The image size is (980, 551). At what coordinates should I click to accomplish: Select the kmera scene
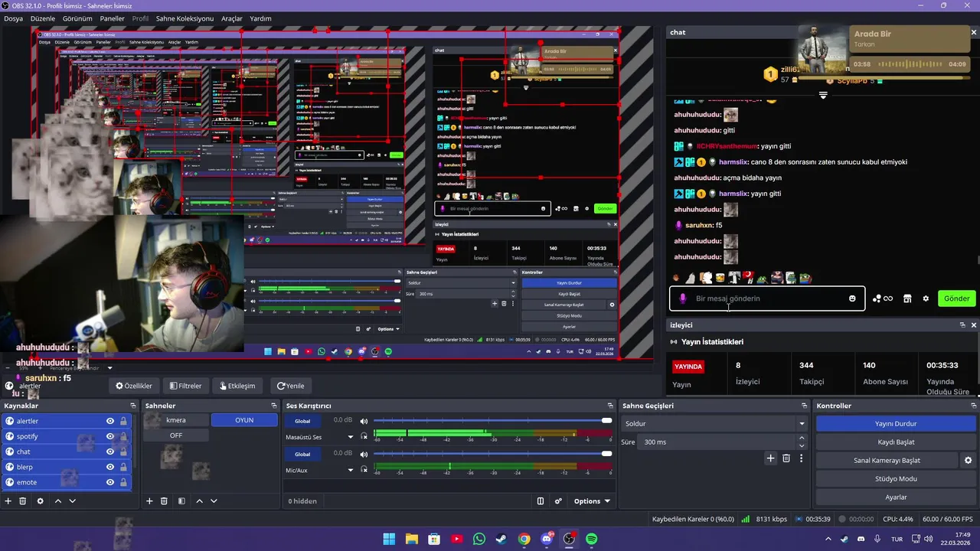tap(176, 420)
